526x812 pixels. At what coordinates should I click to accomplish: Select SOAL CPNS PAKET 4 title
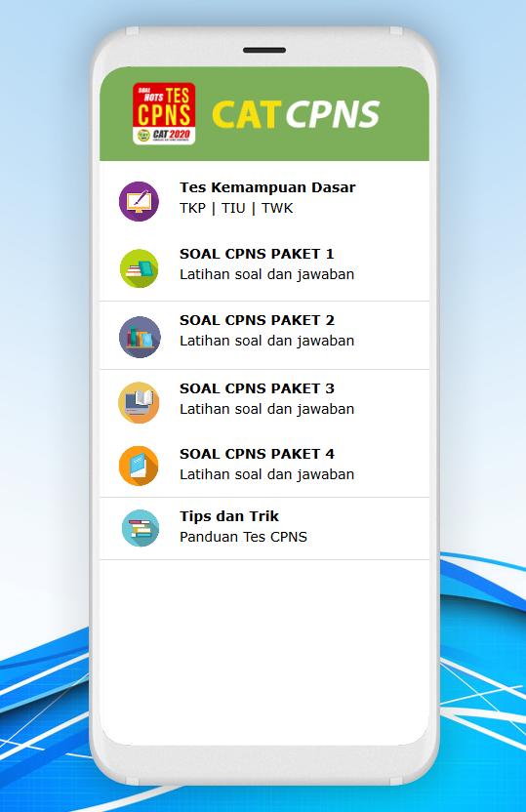(x=257, y=454)
